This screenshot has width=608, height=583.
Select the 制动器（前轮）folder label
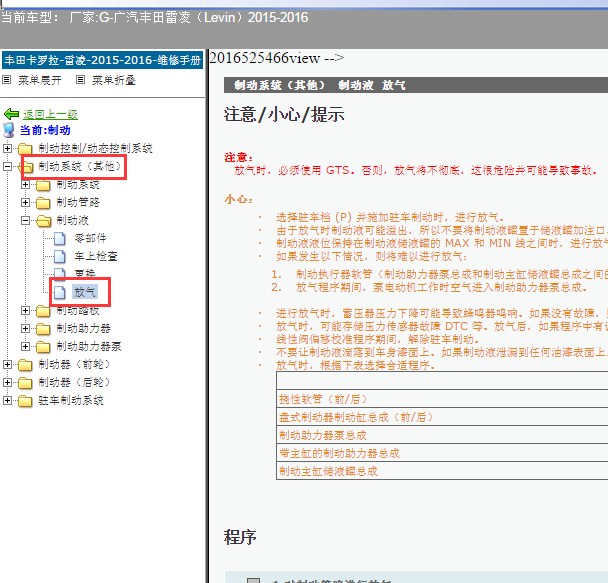(74, 364)
